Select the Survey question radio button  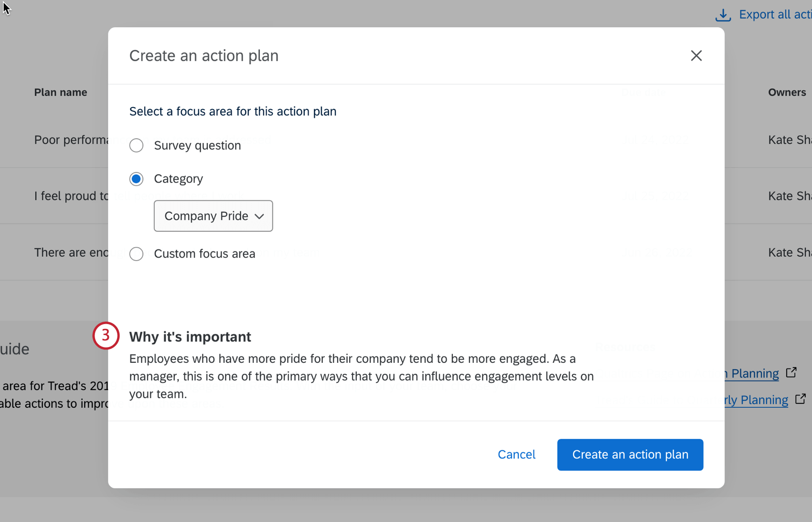(x=136, y=145)
